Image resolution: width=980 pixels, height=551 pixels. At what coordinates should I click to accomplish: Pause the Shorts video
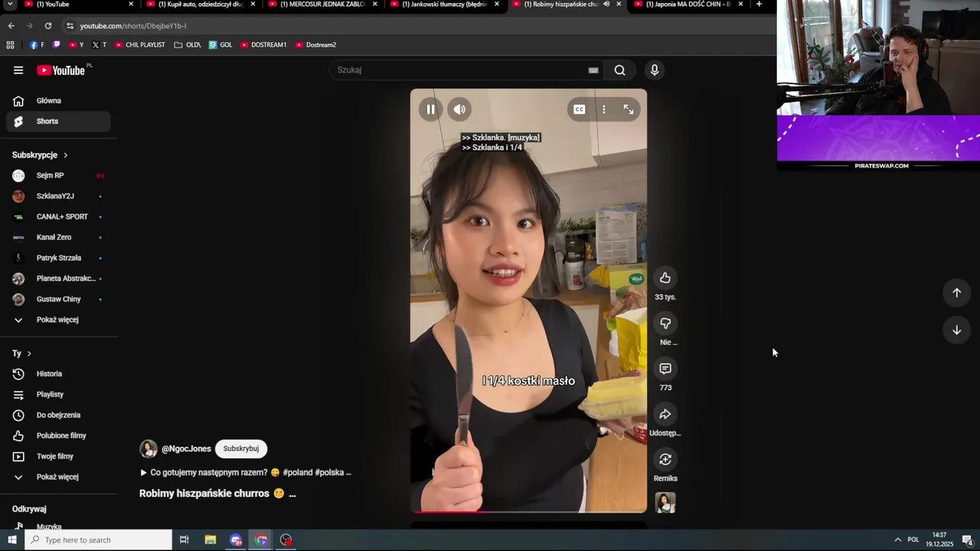click(431, 109)
